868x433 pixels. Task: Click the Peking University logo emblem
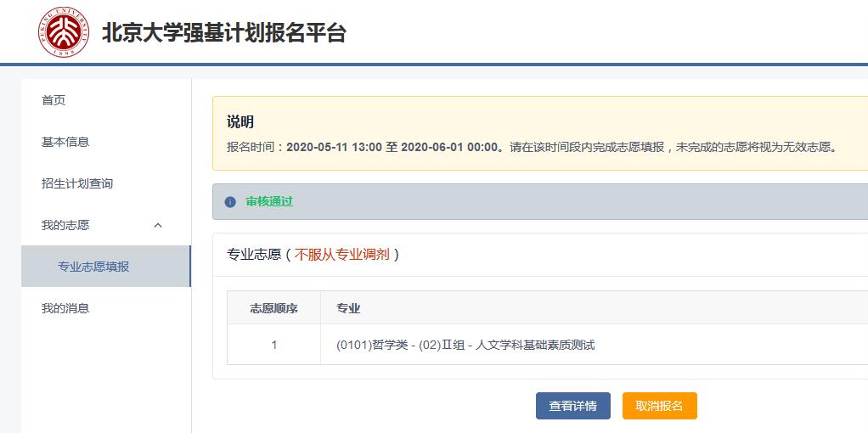pyautogui.click(x=64, y=32)
